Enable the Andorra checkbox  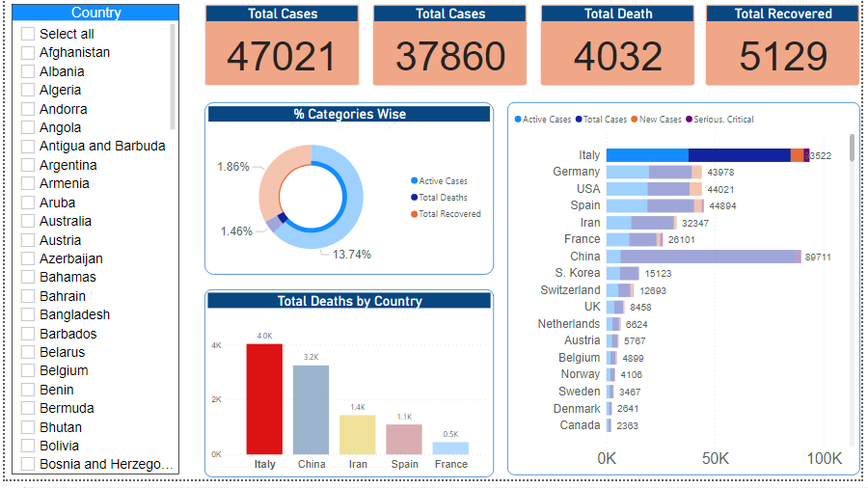[x=28, y=109]
